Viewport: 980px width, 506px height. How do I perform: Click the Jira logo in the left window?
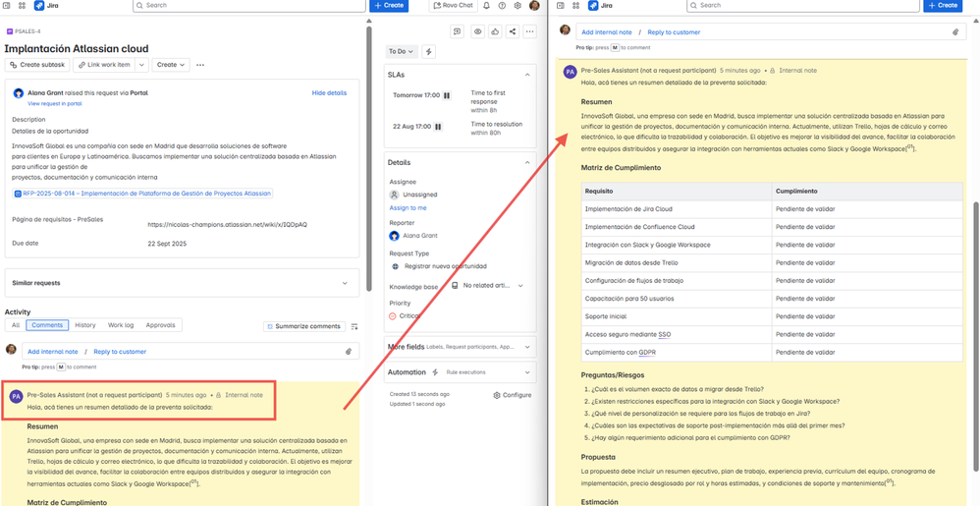[x=46, y=5]
